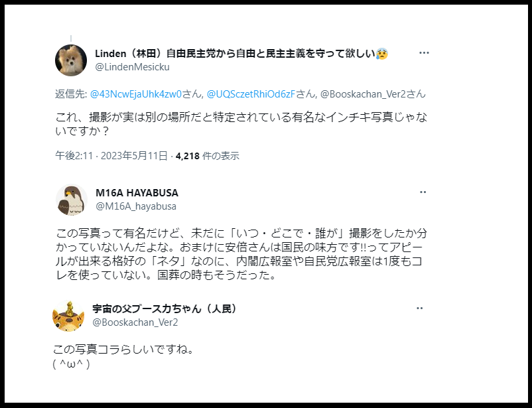532x408 pixels.
Task: Open the 宇宙の父ブースカちゃん（人民）display name
Action: pyautogui.click(x=165, y=309)
